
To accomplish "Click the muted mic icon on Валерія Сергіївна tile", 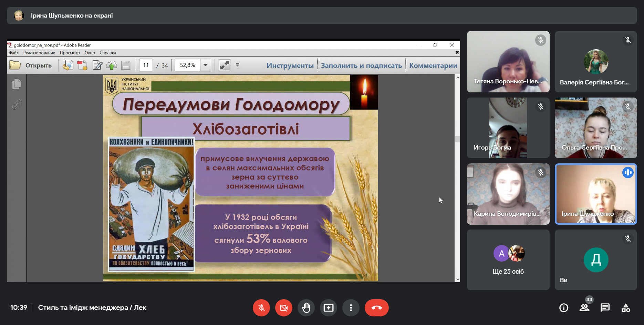I will point(628,40).
